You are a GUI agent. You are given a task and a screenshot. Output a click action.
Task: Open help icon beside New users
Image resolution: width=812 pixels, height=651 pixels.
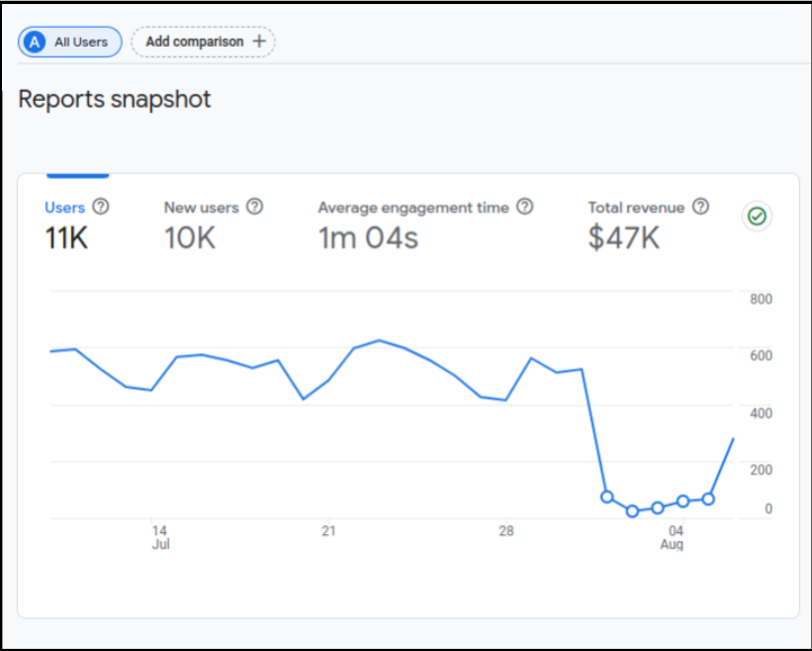coord(255,207)
